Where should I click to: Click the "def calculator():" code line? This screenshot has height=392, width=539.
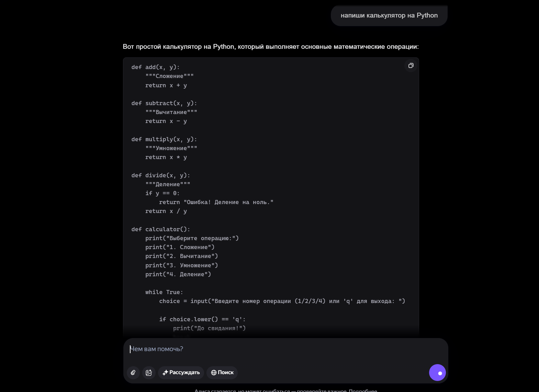tap(160, 229)
